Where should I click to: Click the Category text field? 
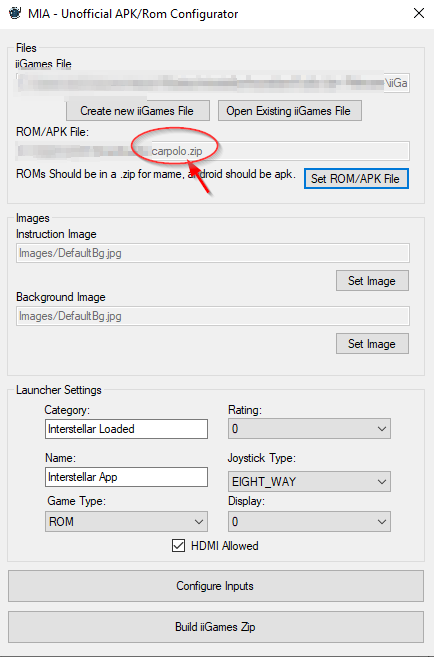pyautogui.click(x=126, y=429)
